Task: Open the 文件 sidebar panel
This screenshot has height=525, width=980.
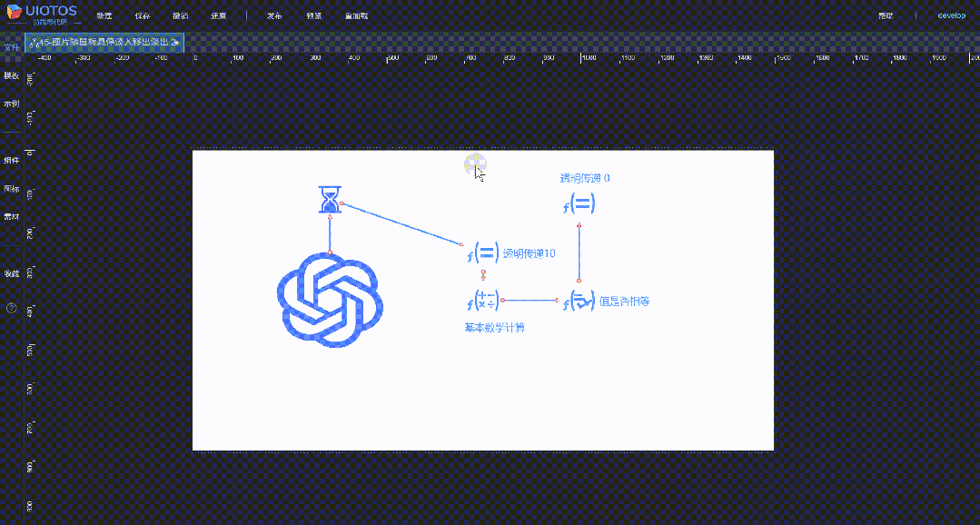Action: tap(11, 47)
